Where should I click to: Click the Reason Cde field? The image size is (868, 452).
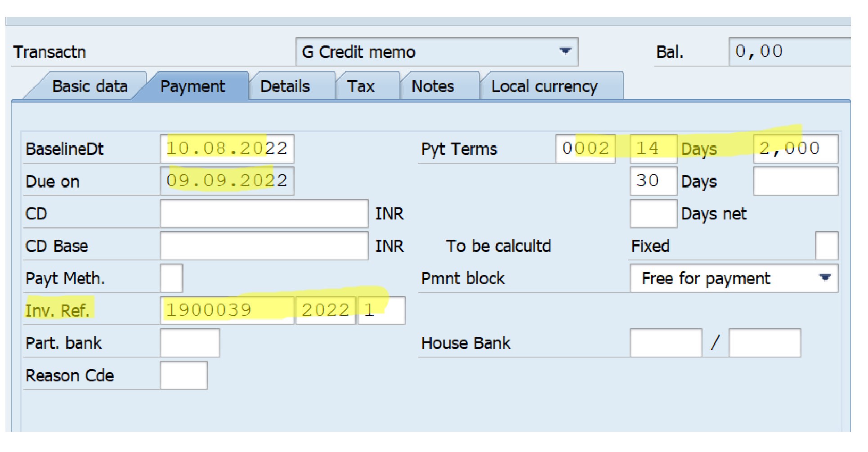(183, 376)
